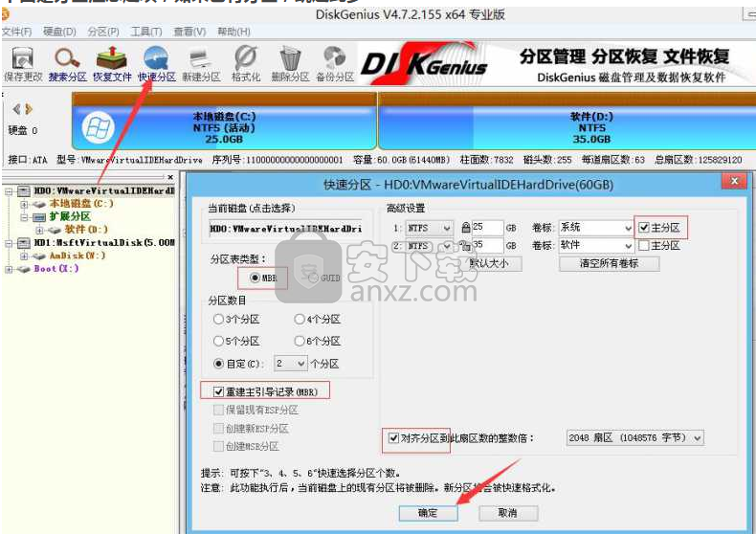Select 本地磁盘 (C:) in the disk tree
The width and height of the screenshot is (756, 534).
(x=81, y=204)
